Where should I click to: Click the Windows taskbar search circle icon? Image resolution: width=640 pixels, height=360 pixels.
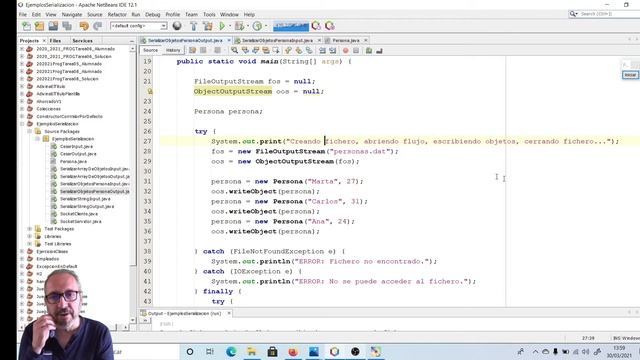pyautogui.click(x=190, y=351)
